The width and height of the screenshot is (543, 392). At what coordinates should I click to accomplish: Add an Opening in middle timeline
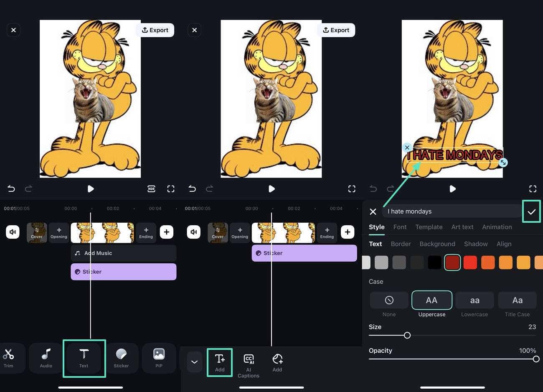click(240, 233)
